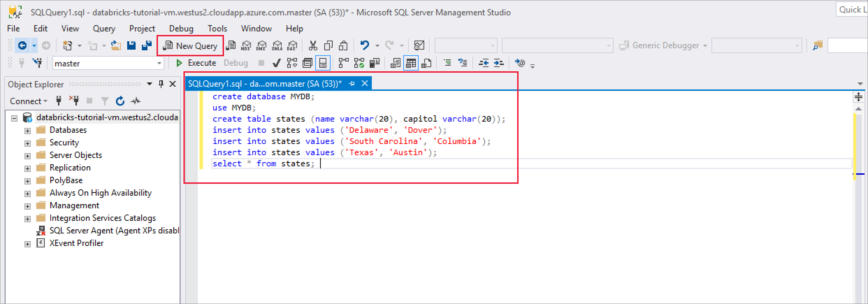Switch to Results to Text output
This screenshot has height=304, width=868.
395,63
